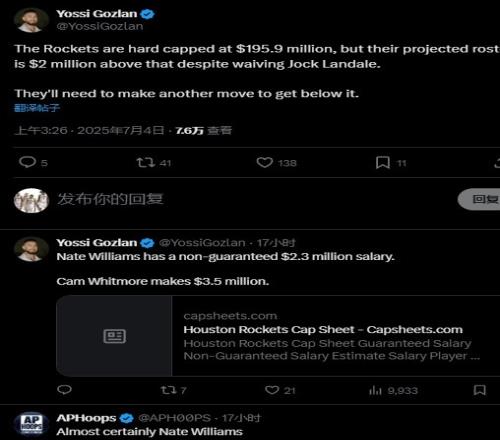Bookmark the main post showing 11 bookmarks
This screenshot has width=500, height=440.
coord(383,163)
